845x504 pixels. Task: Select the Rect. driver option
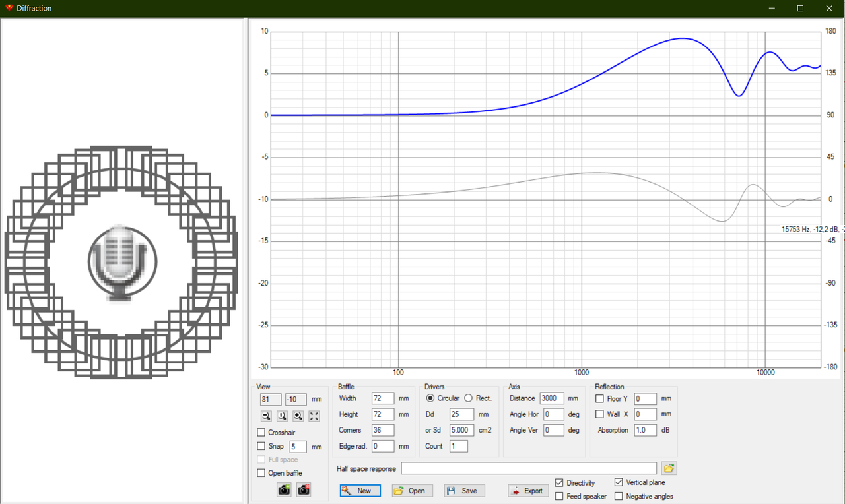coord(469,398)
